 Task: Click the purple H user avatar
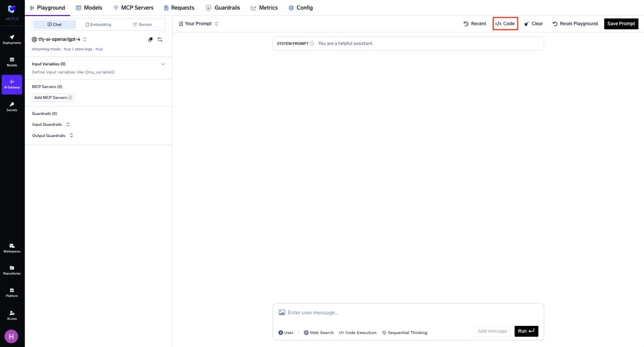pos(11,336)
